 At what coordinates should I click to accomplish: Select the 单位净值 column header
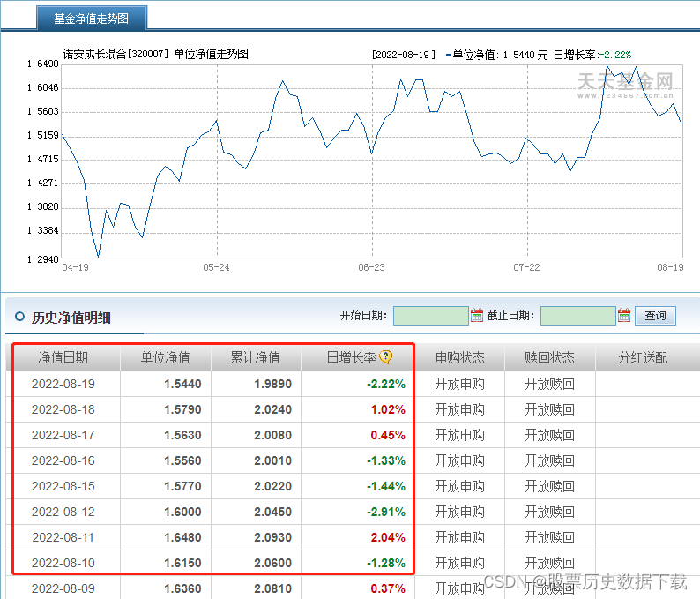[166, 357]
